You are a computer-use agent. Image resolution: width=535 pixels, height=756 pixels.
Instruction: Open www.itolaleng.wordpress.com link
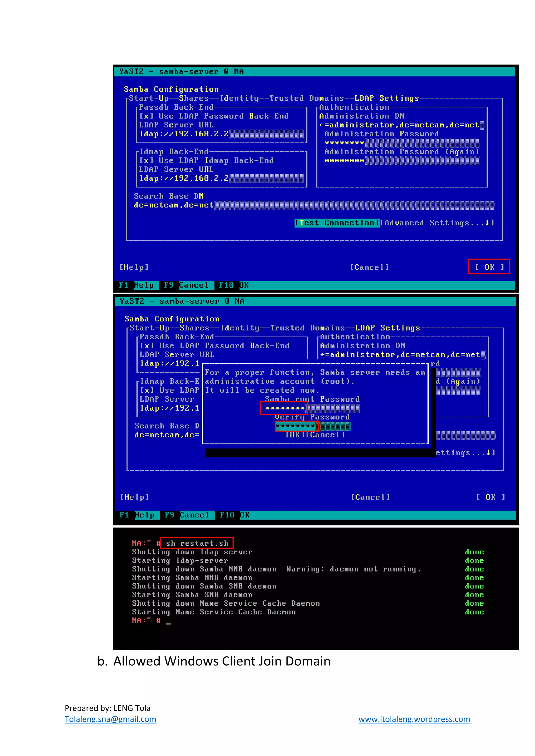click(x=414, y=719)
